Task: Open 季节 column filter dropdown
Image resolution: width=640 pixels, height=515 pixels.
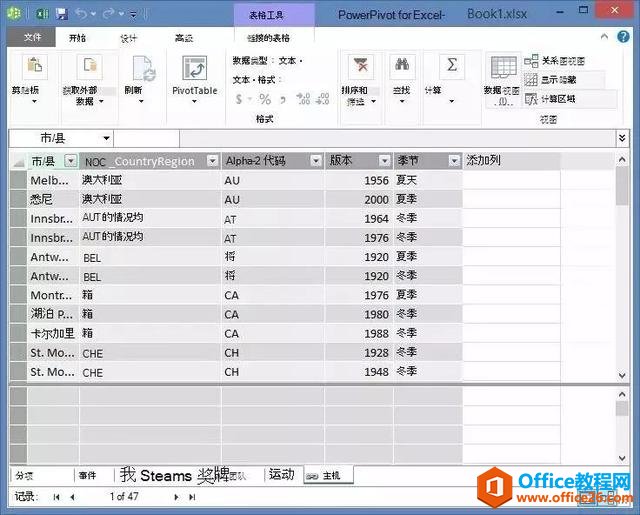Action: (x=454, y=161)
